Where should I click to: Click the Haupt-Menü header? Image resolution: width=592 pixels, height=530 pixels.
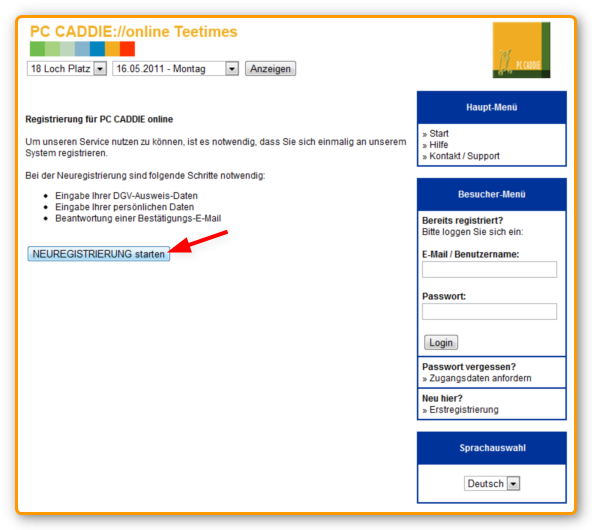[x=492, y=108]
